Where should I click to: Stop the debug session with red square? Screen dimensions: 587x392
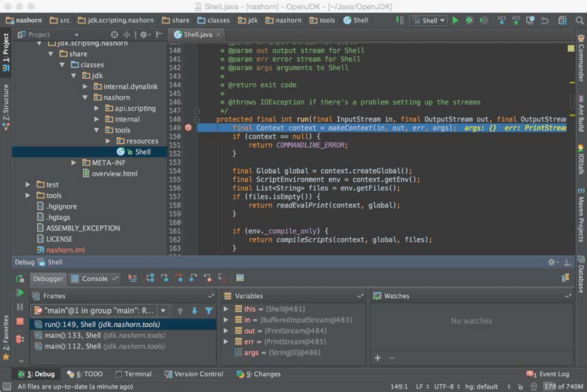20,321
